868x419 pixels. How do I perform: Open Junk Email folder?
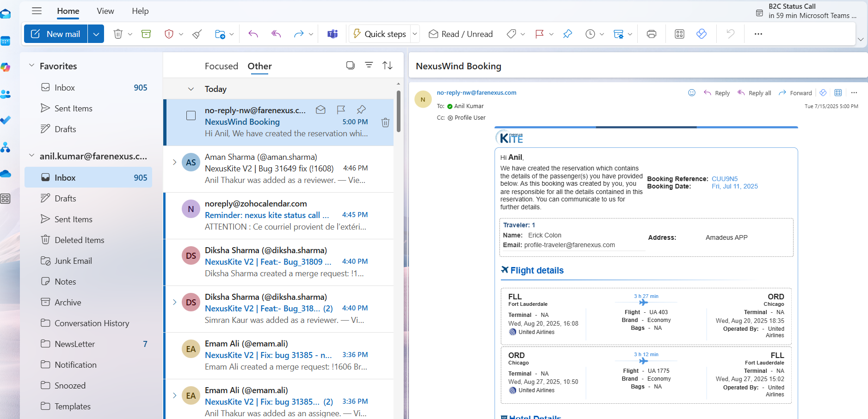(88, 261)
